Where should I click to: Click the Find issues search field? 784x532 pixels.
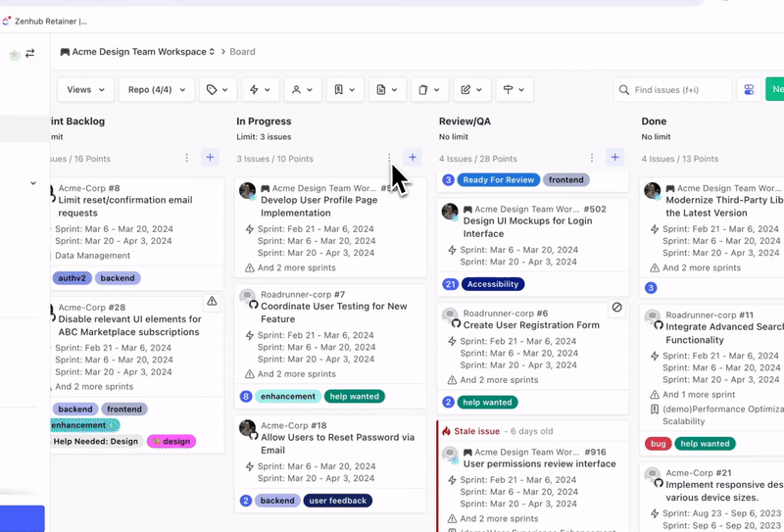[672, 89]
